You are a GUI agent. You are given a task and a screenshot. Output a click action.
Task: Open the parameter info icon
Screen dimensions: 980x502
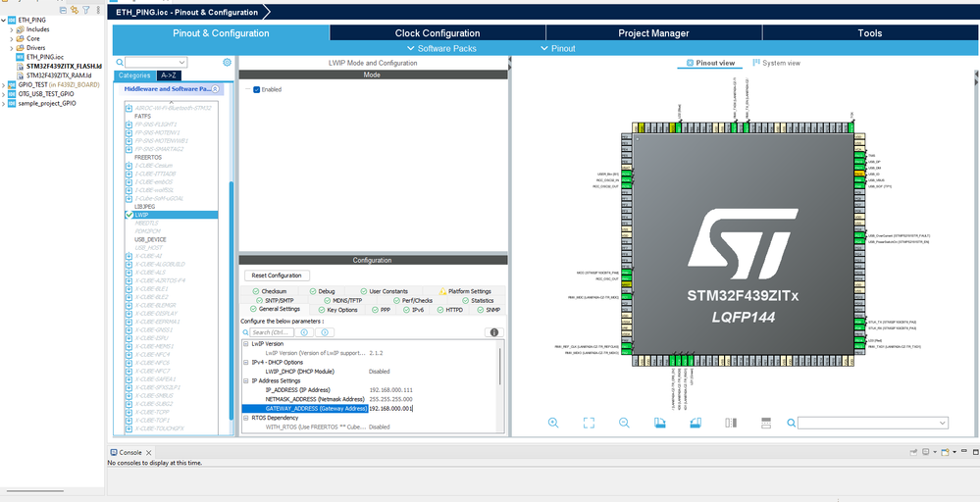coord(493,332)
